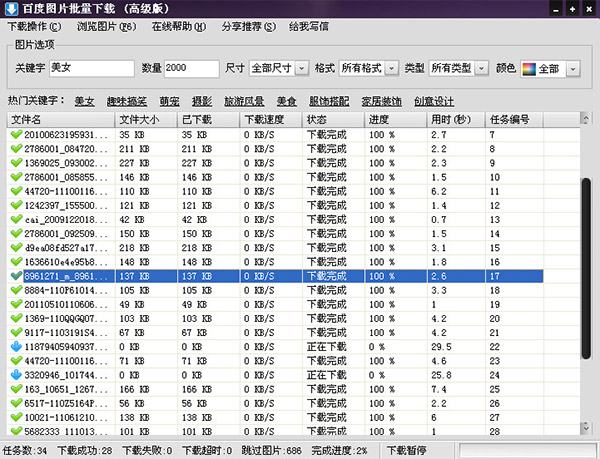This screenshot has width=600, height=459.
Task: Select file row 3320946_101744...
Action: (275, 375)
